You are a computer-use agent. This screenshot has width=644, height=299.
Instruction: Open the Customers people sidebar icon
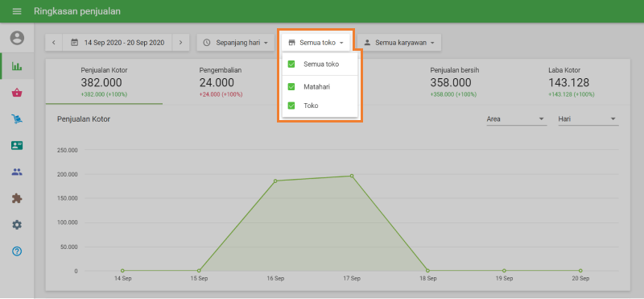(x=17, y=172)
